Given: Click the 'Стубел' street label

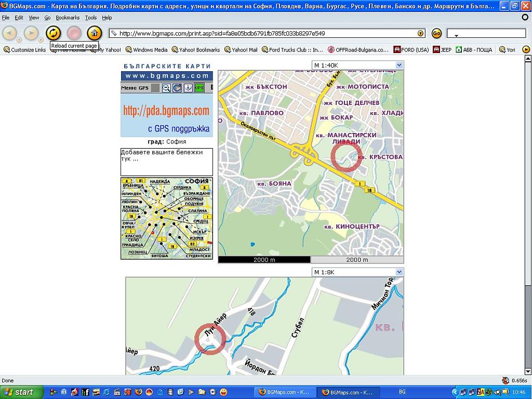Looking at the screenshot, I should 298,327.
